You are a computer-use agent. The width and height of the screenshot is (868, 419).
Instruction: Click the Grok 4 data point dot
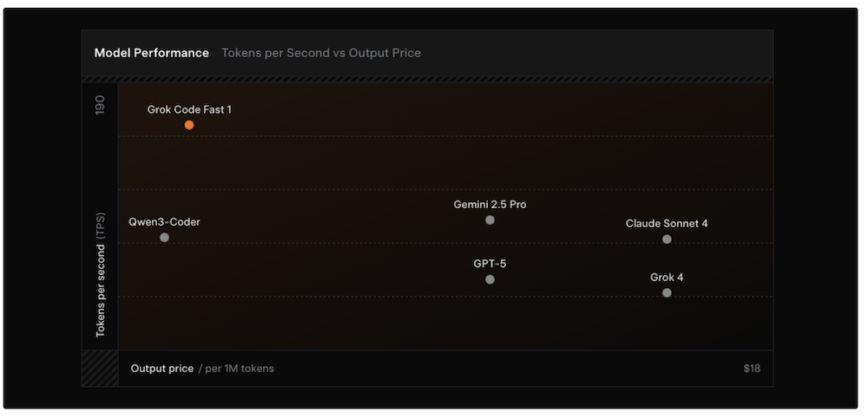tap(667, 293)
